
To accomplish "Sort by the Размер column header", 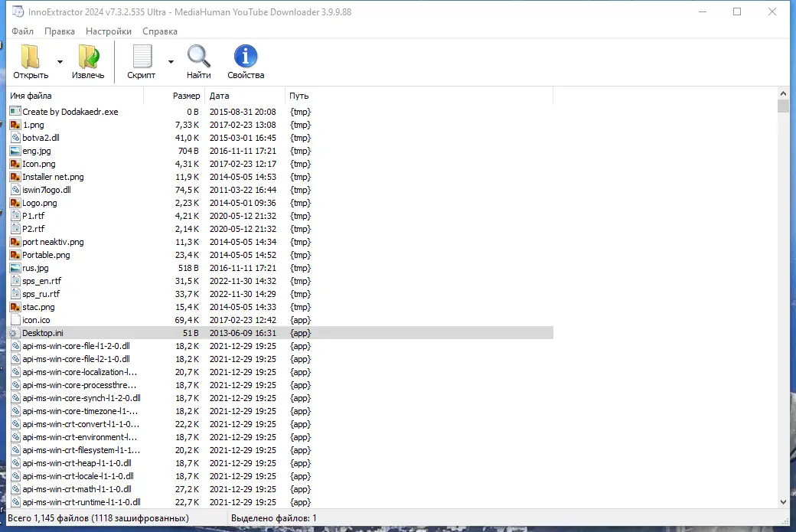I will [x=175, y=96].
